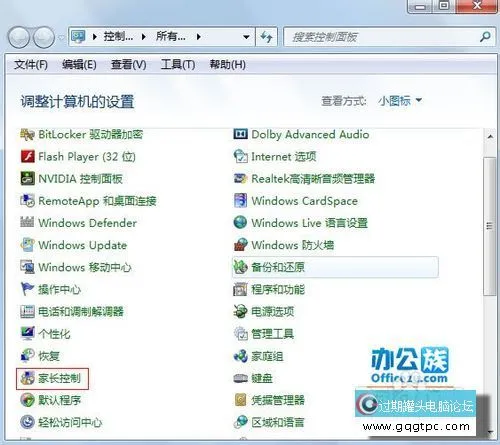Image resolution: width=500 pixels, height=445 pixels.
Task: Open 个性化 icon
Action: tap(27, 334)
